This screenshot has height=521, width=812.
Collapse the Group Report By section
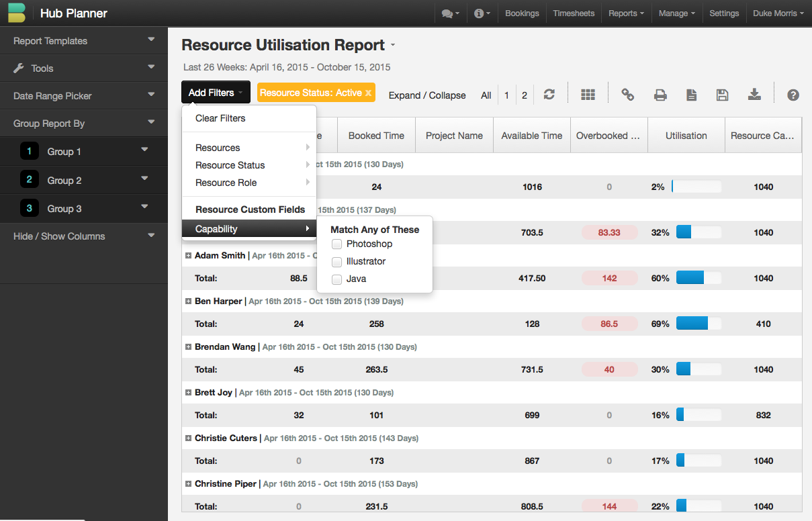(84, 124)
